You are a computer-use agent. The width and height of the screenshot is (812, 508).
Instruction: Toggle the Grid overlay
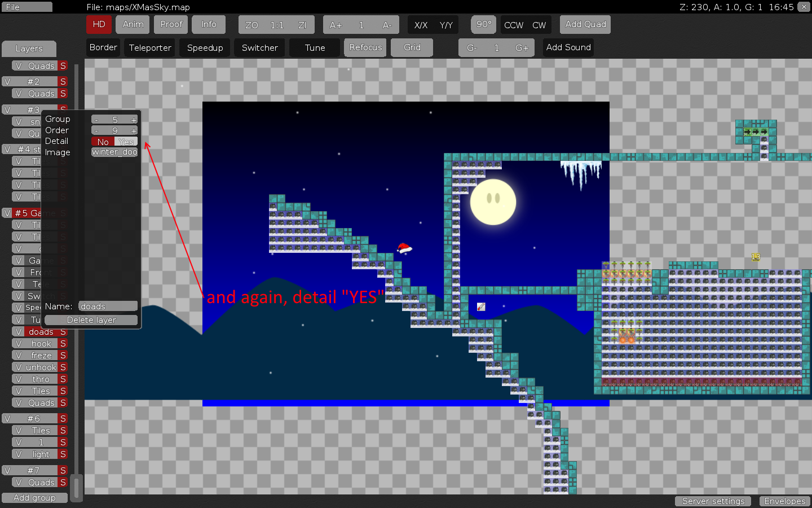coord(412,47)
